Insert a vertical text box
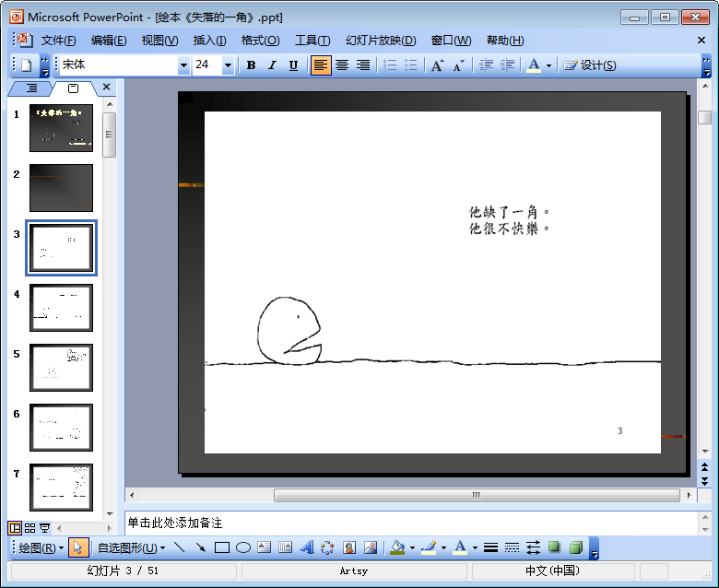The image size is (719, 588). point(285,547)
